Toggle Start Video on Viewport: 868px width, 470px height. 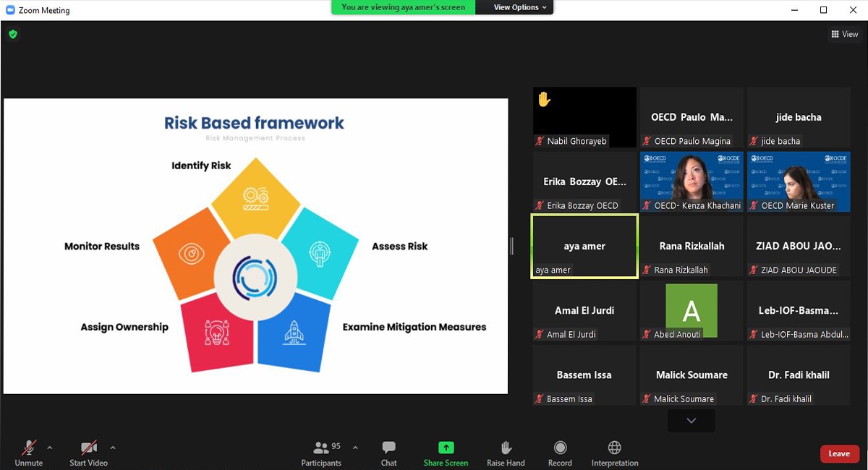88,448
